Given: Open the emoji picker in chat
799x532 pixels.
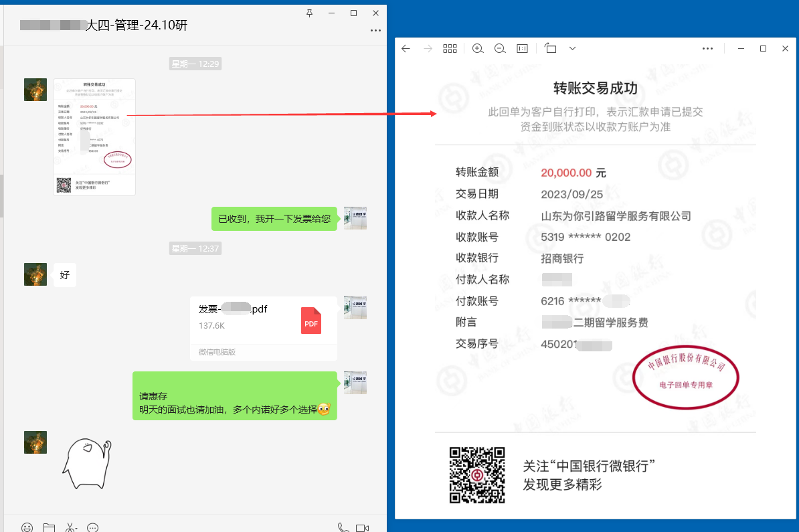Looking at the screenshot, I should (x=27, y=527).
